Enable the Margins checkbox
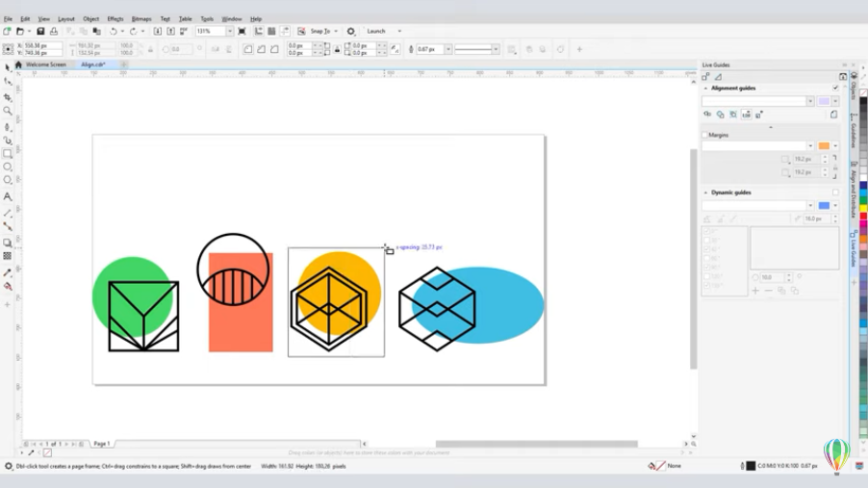This screenshot has height=488, width=868. point(704,135)
